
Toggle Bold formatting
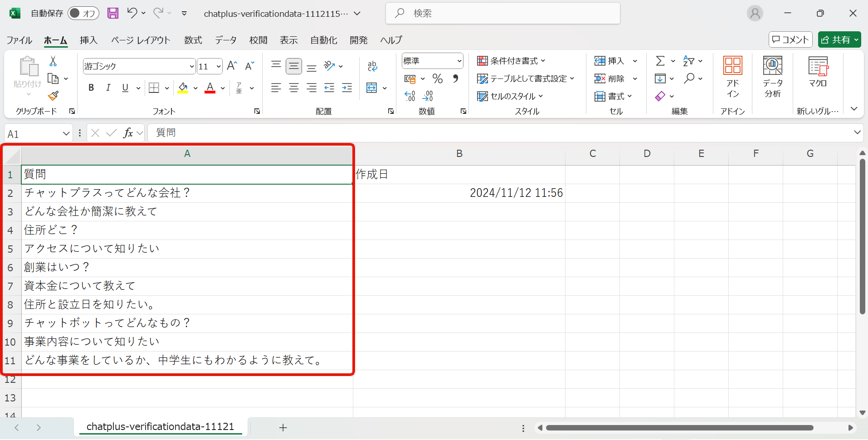coord(91,88)
